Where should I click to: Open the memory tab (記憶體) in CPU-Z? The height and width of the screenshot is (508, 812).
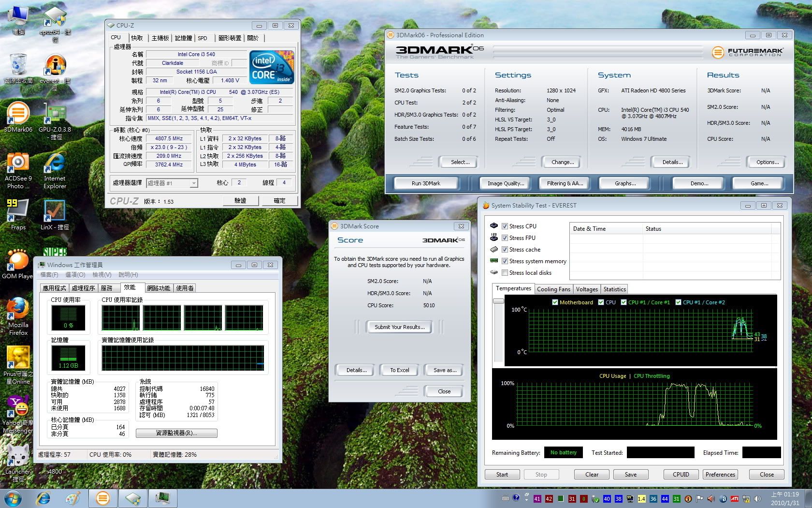[x=183, y=38]
